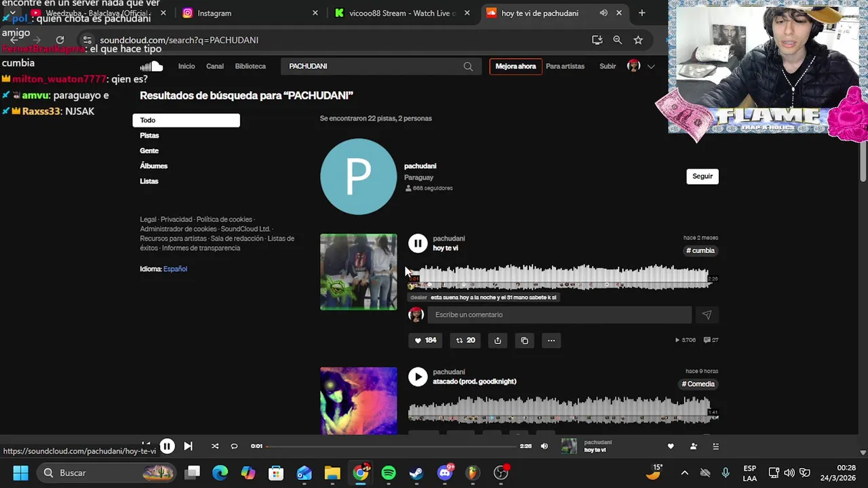Reload the page

tap(60, 40)
